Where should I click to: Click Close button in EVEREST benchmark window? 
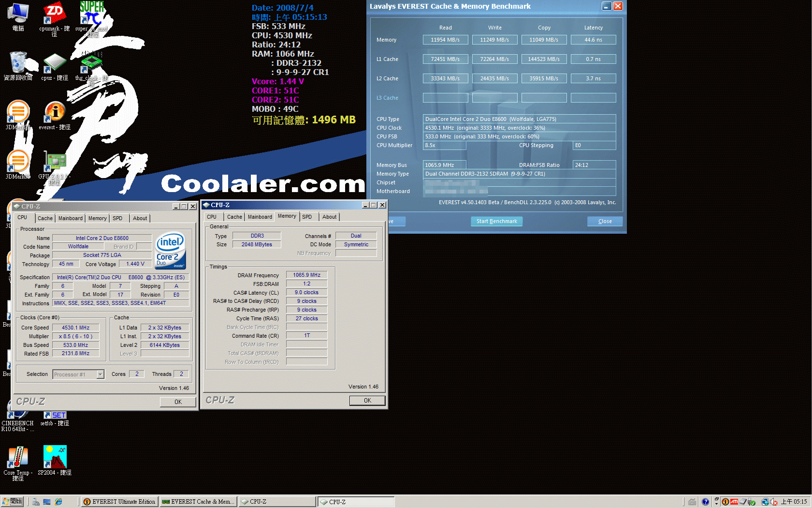point(605,221)
